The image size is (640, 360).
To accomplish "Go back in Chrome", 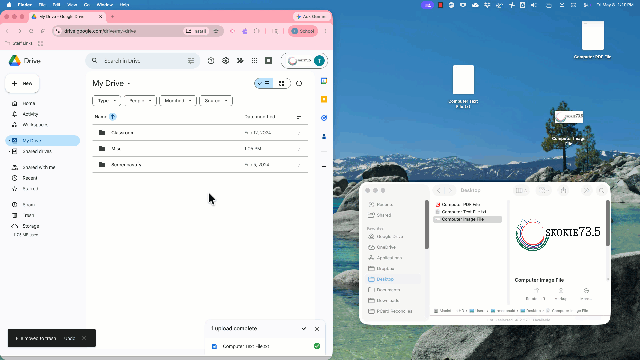I will tap(7, 31).
